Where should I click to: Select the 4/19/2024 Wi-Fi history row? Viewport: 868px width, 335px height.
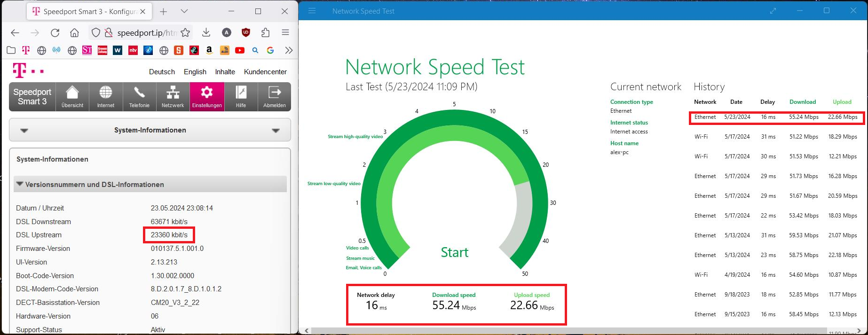(776, 275)
